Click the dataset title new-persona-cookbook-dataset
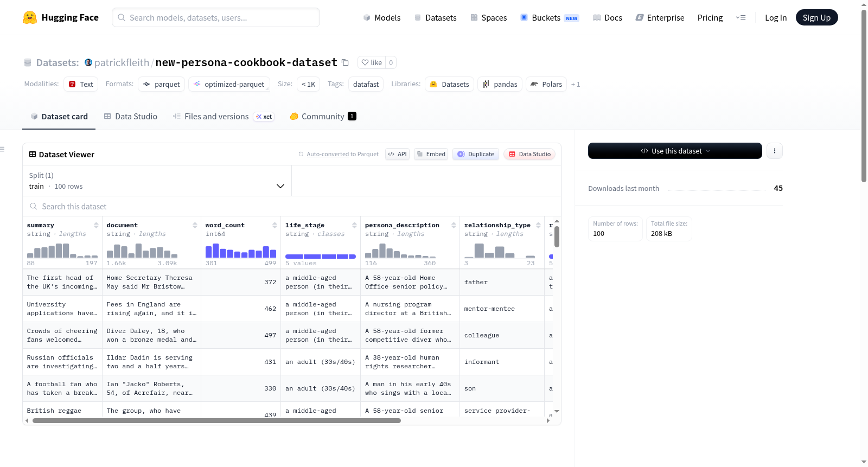Viewport: 868px width, 467px height. tap(246, 62)
